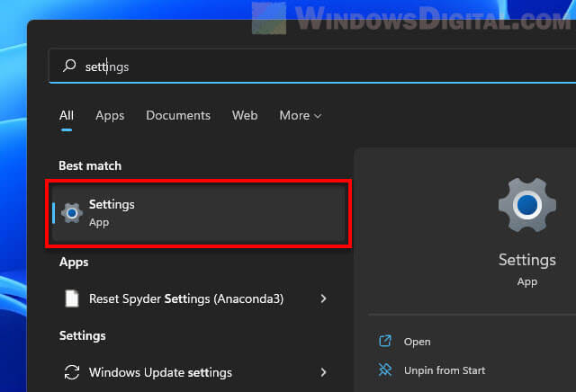Select the All filter tab
This screenshot has width=576, height=392.
coord(67,116)
